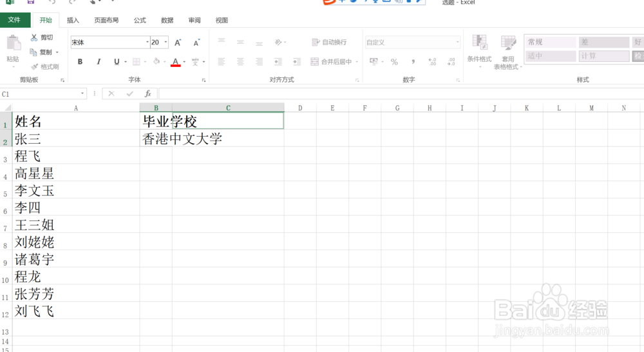Open number format dropdown (自定义)
Screen dimensions: 644x352
pyautogui.click(x=457, y=42)
